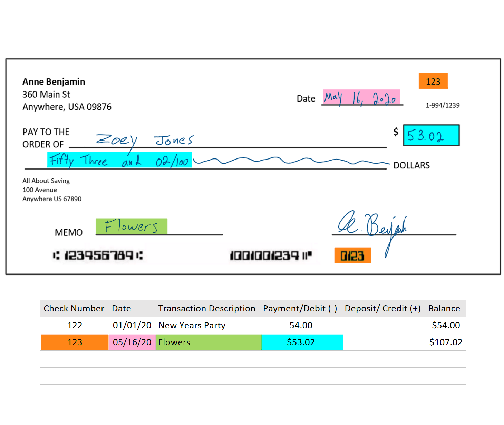The image size is (504, 425).
Task: Click the "Payment/Debit (-)" column header
Action: point(300,308)
